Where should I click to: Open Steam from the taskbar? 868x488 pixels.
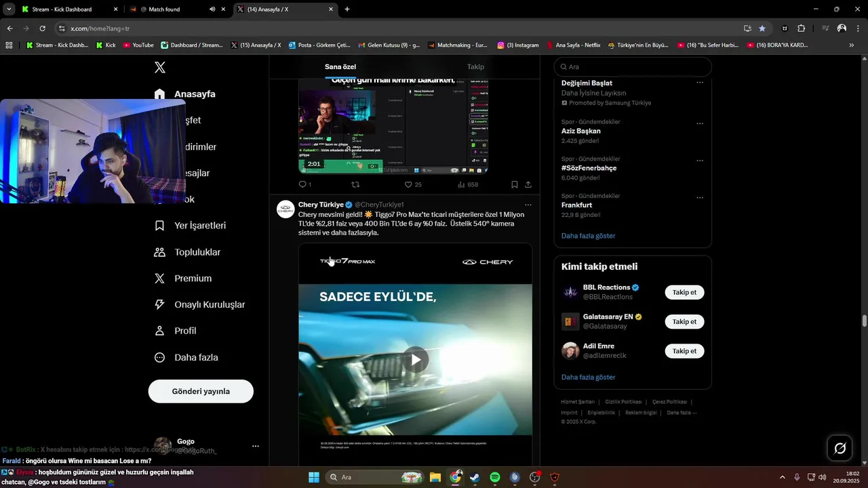pos(475,477)
